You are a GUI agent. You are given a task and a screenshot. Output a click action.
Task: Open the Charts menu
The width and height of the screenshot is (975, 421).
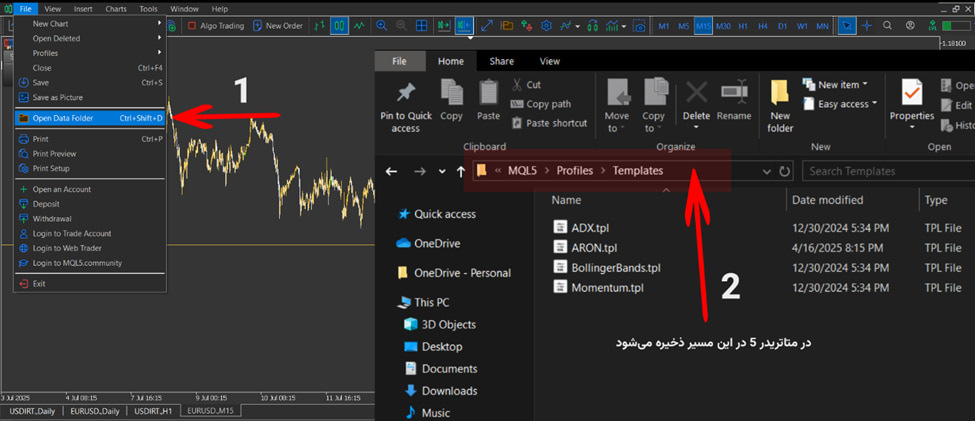116,9
